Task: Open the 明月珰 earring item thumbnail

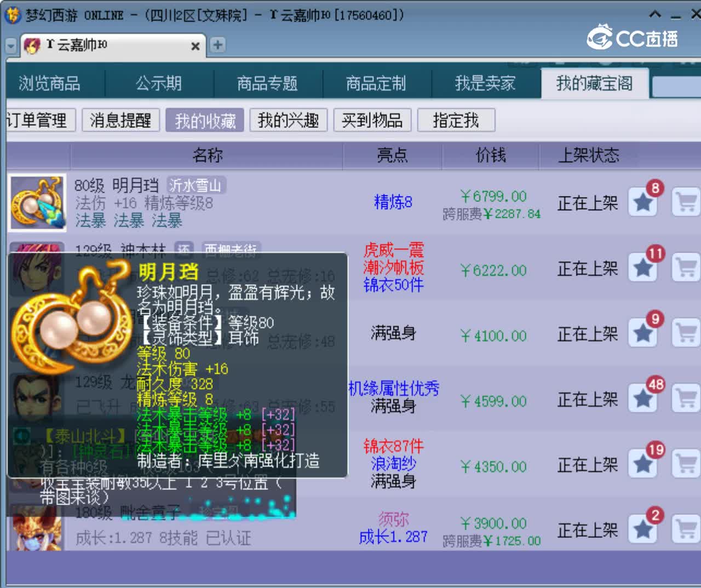Action: point(37,203)
